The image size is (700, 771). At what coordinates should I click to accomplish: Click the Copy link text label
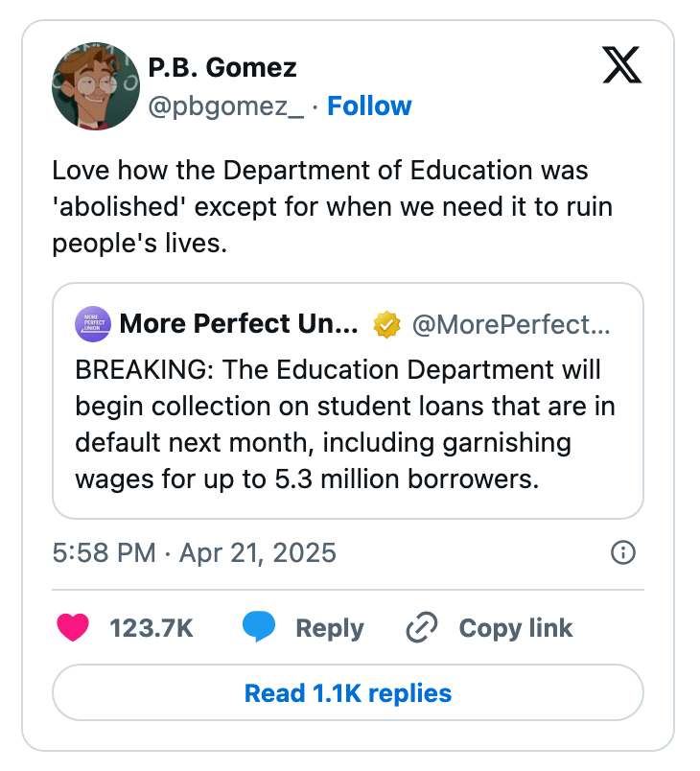[x=515, y=628]
